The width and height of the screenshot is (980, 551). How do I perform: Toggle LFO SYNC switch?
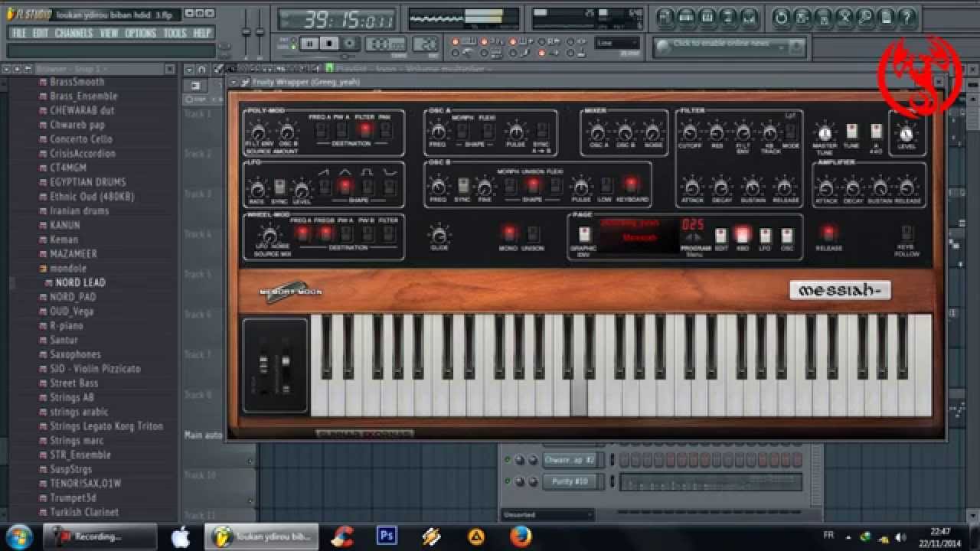(x=280, y=187)
